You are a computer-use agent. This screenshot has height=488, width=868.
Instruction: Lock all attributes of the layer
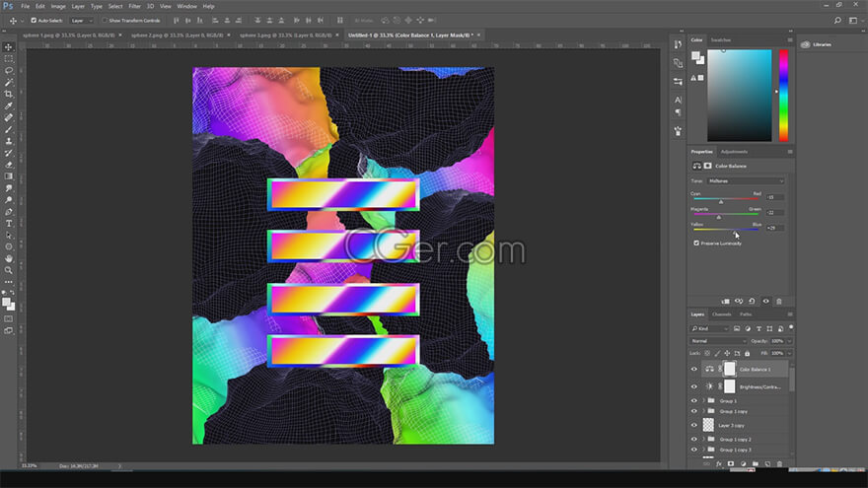[748, 354]
